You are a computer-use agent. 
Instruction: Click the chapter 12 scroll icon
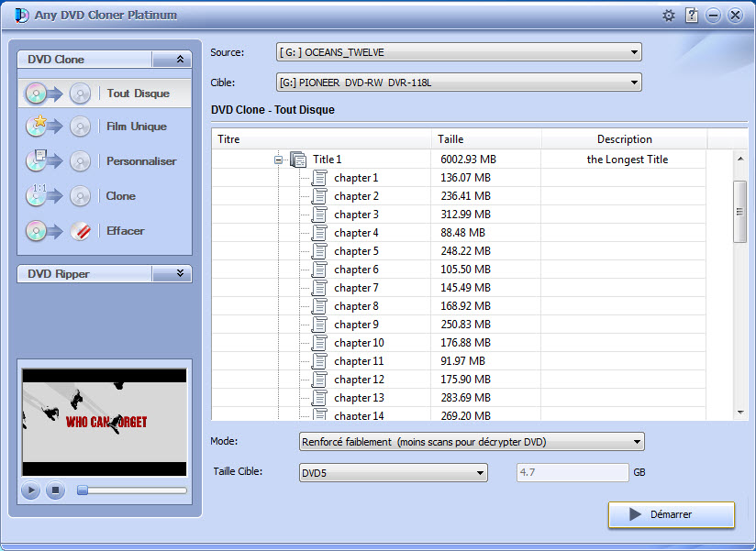pyautogui.click(x=319, y=379)
